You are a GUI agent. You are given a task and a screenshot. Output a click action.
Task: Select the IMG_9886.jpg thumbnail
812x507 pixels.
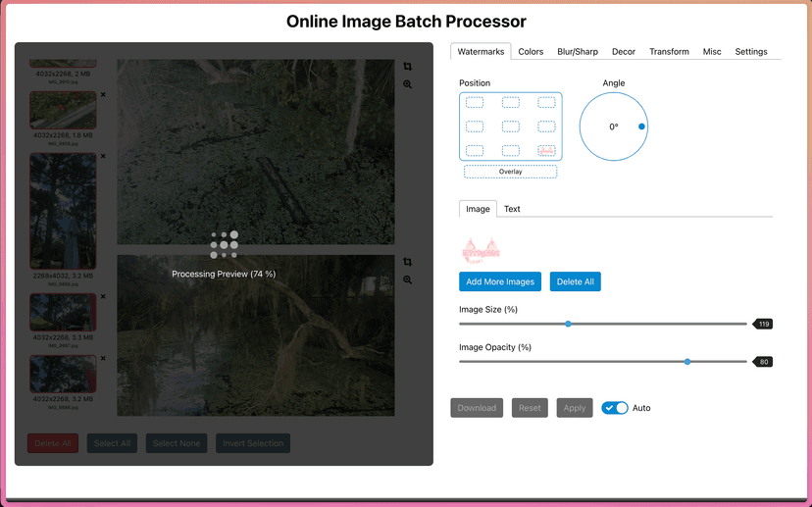point(63,374)
